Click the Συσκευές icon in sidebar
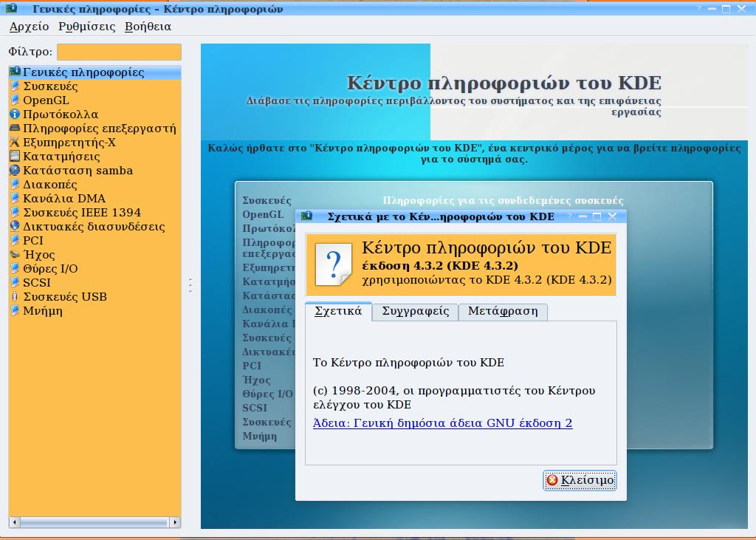 click(15, 86)
